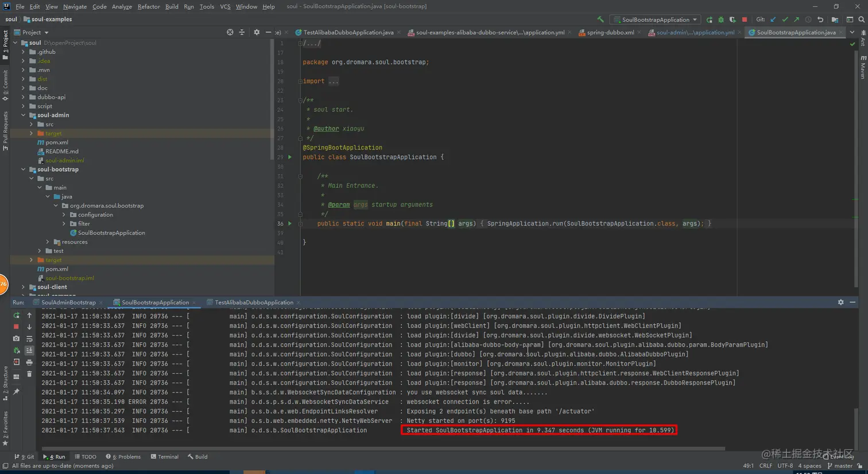Expand the soul-client module node

click(24, 287)
